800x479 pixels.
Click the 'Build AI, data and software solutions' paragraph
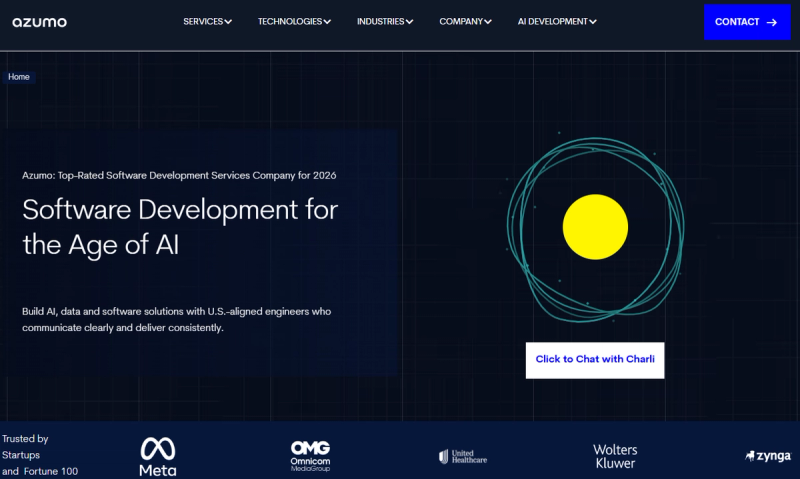pyautogui.click(x=177, y=319)
